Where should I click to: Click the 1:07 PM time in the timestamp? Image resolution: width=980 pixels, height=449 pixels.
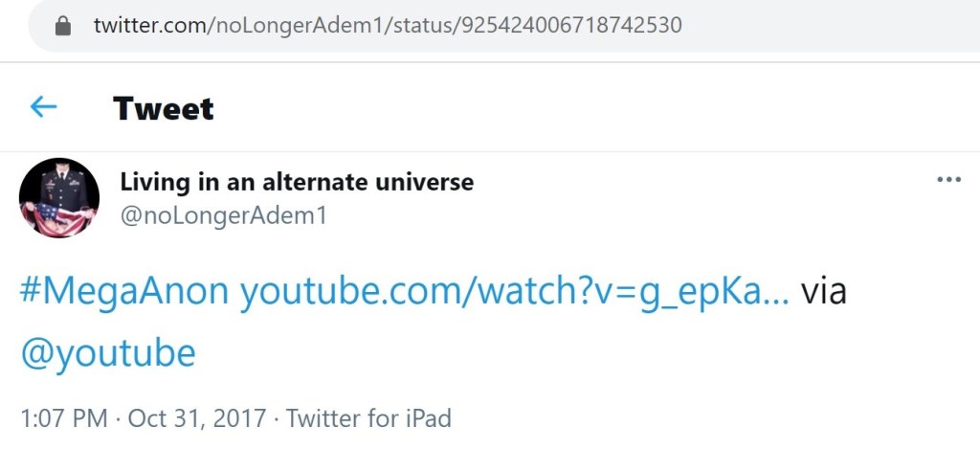[x=65, y=418]
